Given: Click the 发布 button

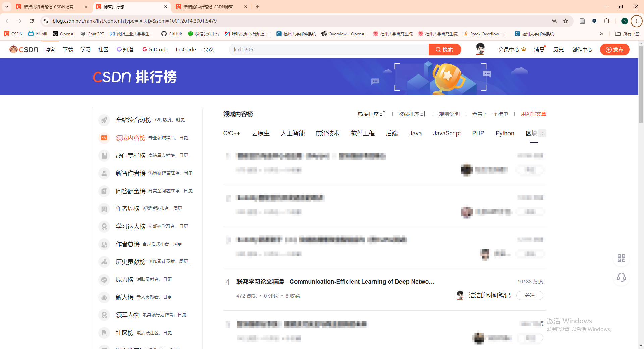Looking at the screenshot, I should tap(614, 49).
